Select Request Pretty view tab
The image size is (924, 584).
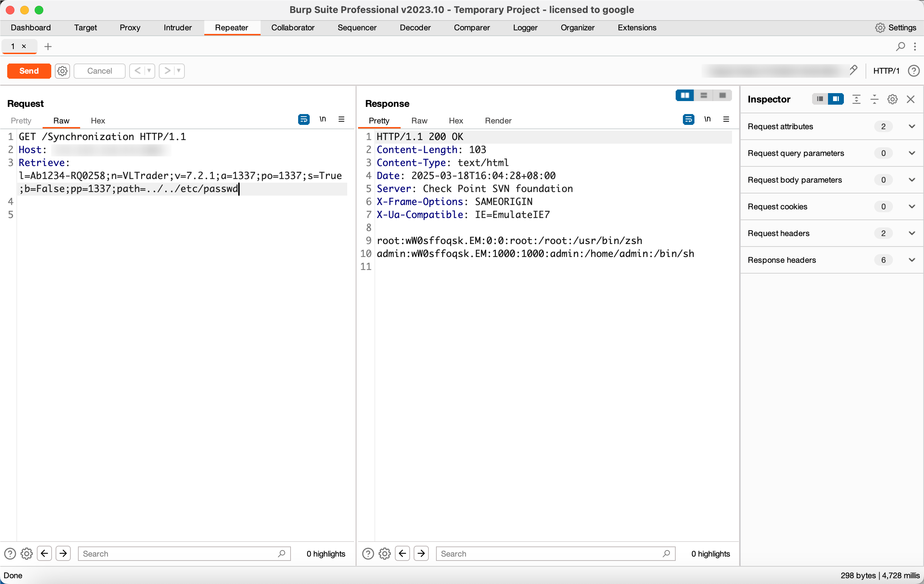pos(21,121)
